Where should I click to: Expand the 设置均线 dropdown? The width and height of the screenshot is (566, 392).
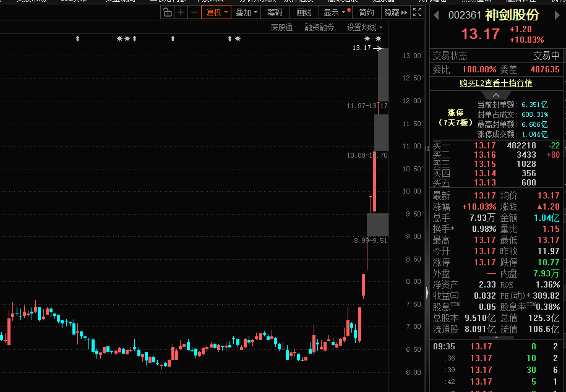(x=364, y=27)
